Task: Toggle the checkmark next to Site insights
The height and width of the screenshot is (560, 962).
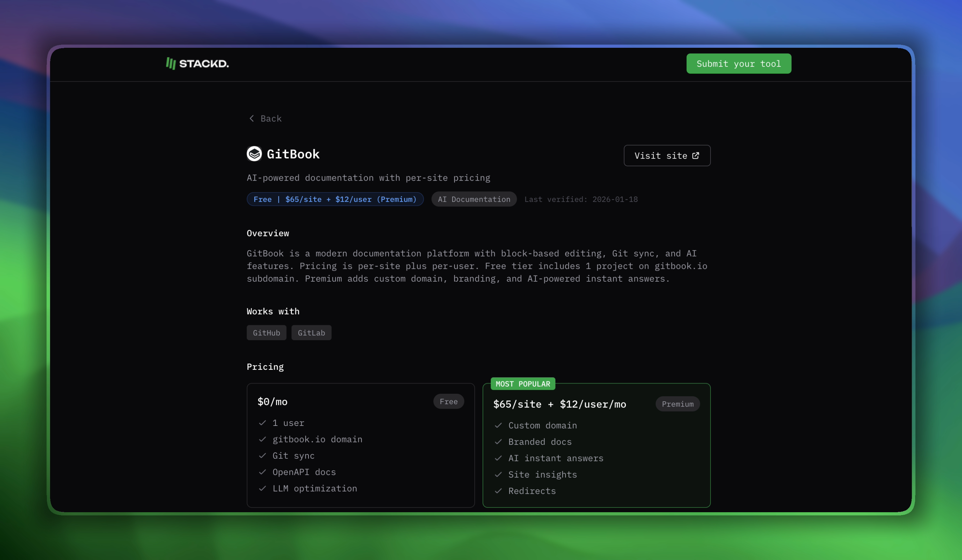Action: [498, 475]
